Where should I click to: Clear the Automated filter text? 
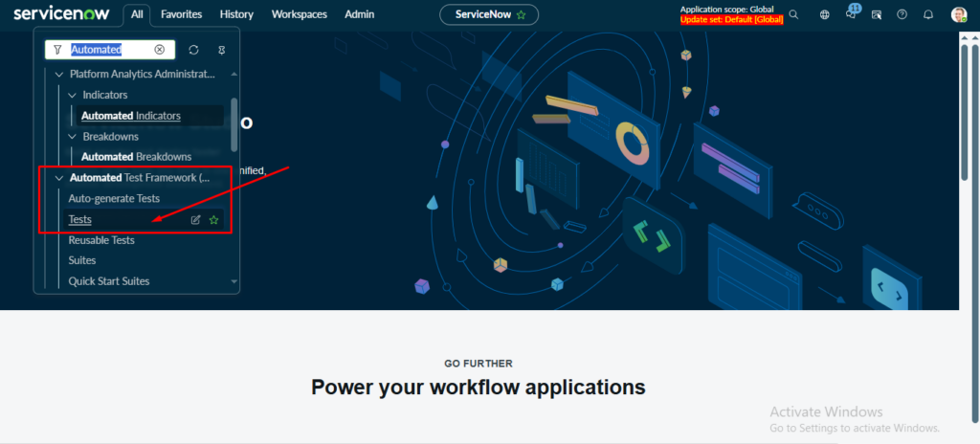pos(160,50)
